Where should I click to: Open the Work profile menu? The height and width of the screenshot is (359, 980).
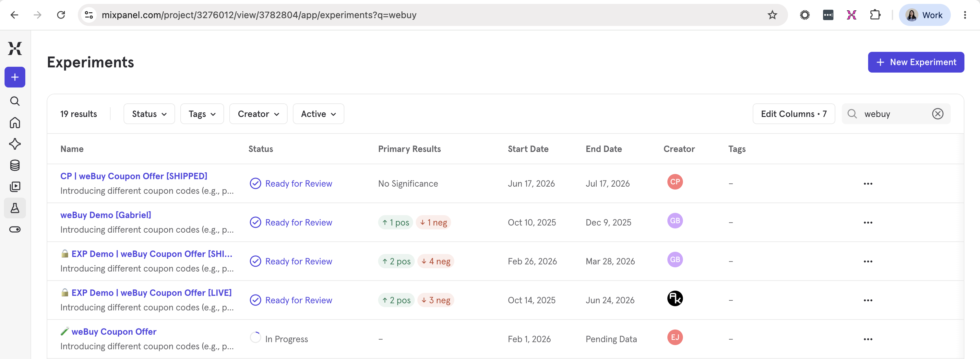click(925, 15)
